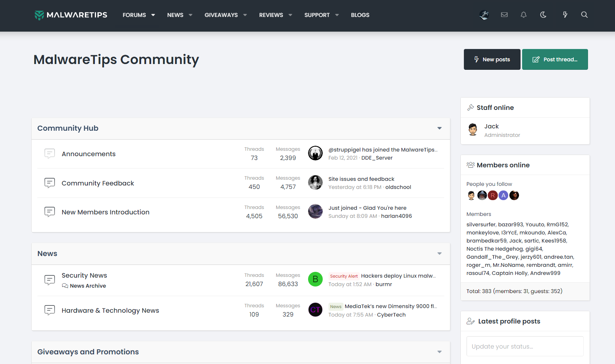This screenshot has height=364, width=615.
Task: Open the search magnifier icon
Action: click(584, 15)
